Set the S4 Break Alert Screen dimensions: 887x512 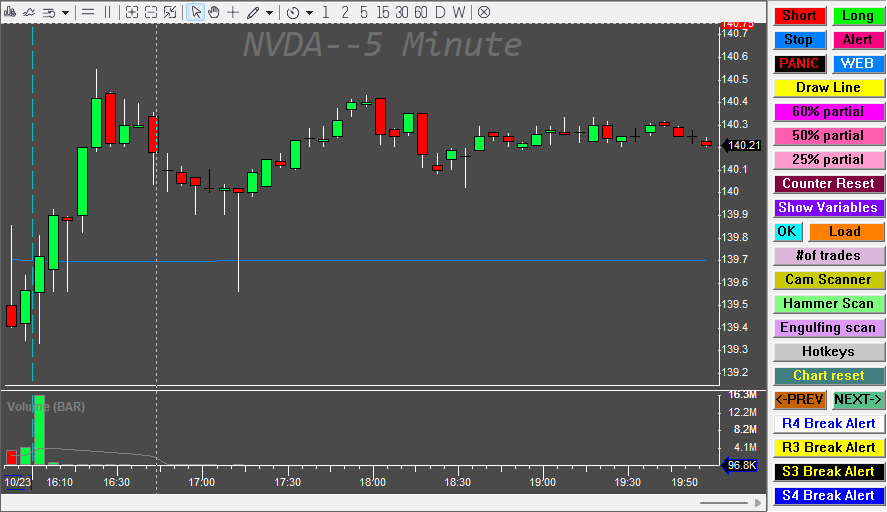pos(829,496)
